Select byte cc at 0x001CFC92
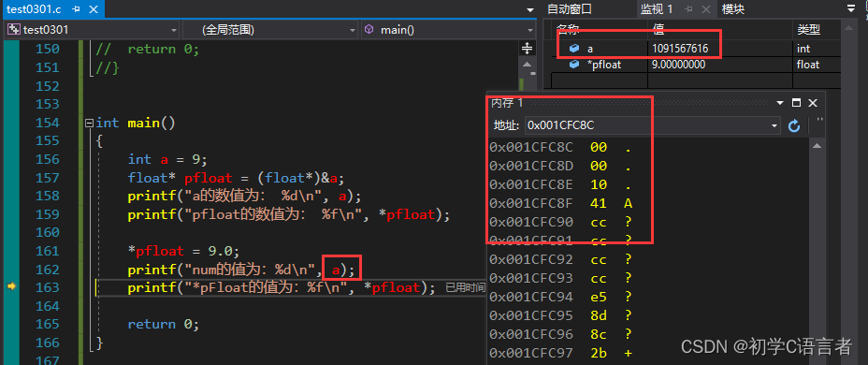Image resolution: width=868 pixels, height=365 pixels. point(599,259)
